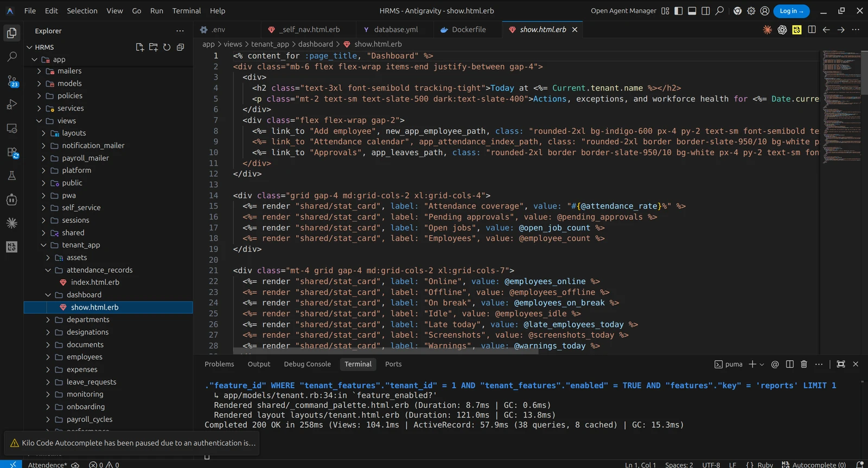Click the Kilo icon in editor toolbar
The image size is (868, 468).
pyautogui.click(x=797, y=30)
